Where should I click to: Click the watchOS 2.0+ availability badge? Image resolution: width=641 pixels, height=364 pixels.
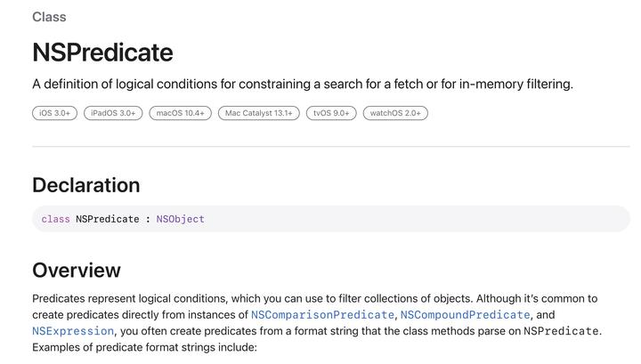(395, 113)
